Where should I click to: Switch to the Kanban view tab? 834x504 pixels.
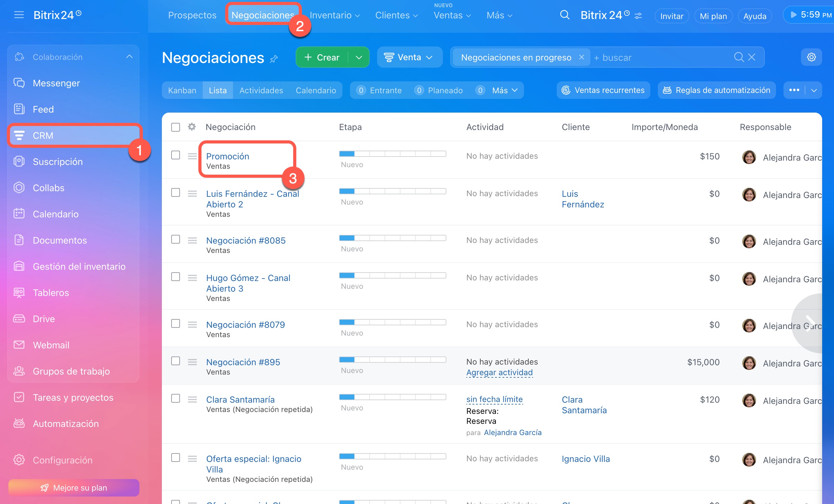point(182,90)
